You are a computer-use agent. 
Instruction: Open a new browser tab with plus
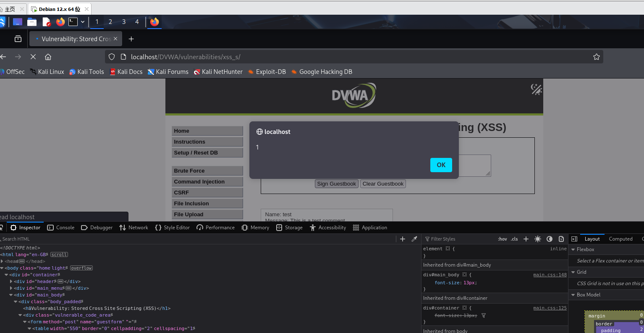[131, 39]
